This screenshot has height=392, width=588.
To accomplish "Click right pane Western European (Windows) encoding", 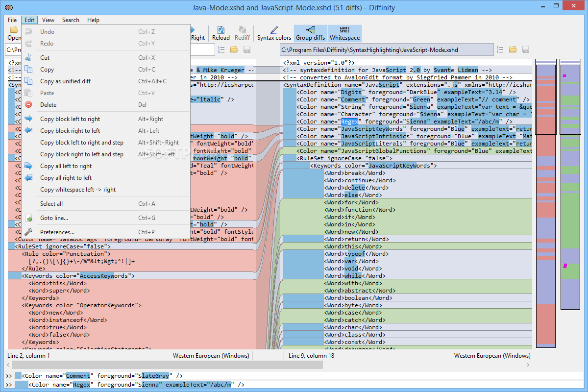I will pos(492,356).
